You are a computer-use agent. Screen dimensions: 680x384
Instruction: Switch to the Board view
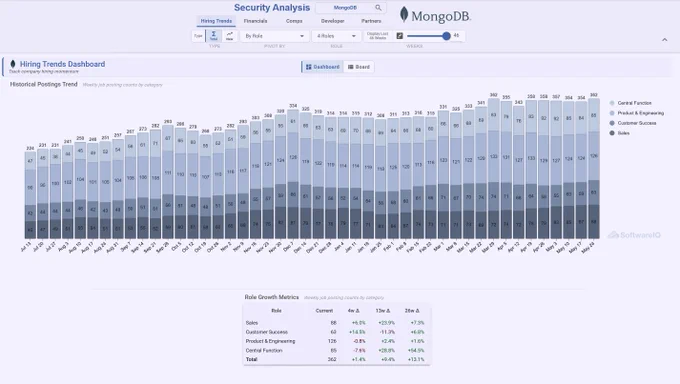(359, 67)
